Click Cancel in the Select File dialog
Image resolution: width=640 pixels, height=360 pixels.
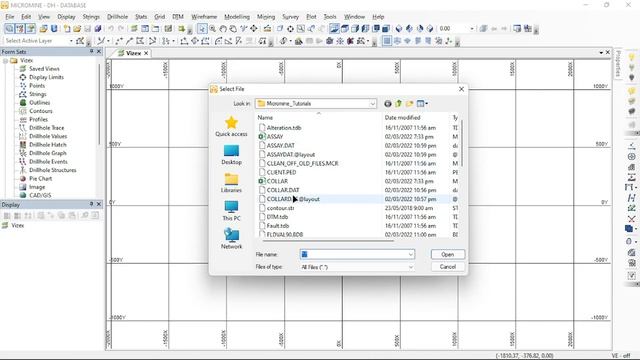click(447, 267)
